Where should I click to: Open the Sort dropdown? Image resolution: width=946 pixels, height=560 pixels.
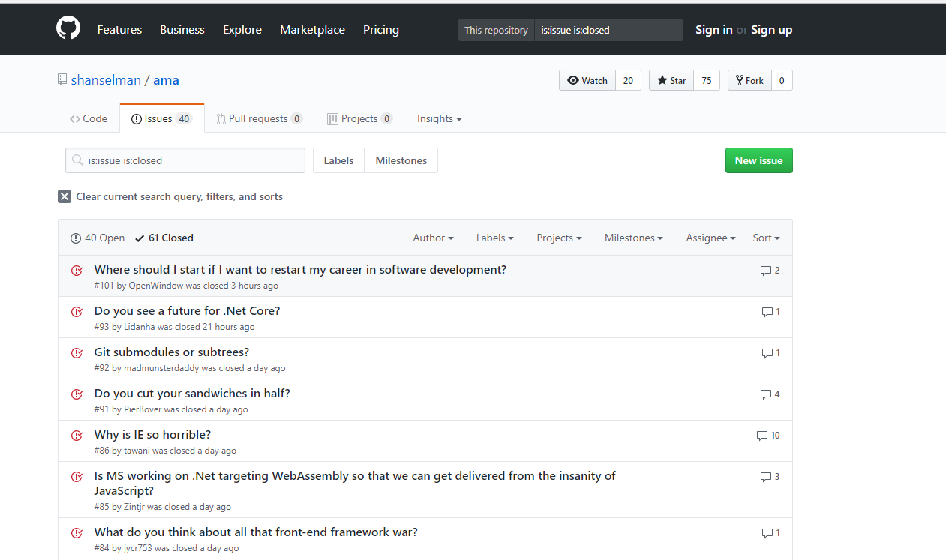pyautogui.click(x=766, y=238)
